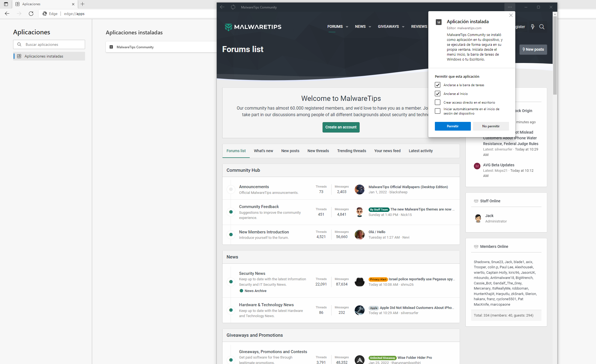The width and height of the screenshot is (596, 364).
Task: Click the refresh icon in MalwareTips app title bar
Action: pos(233,7)
